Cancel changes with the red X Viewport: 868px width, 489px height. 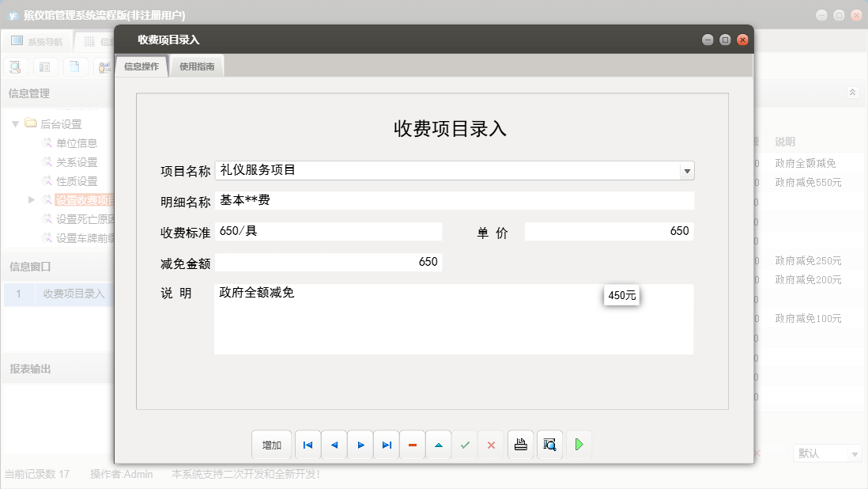[x=491, y=445]
